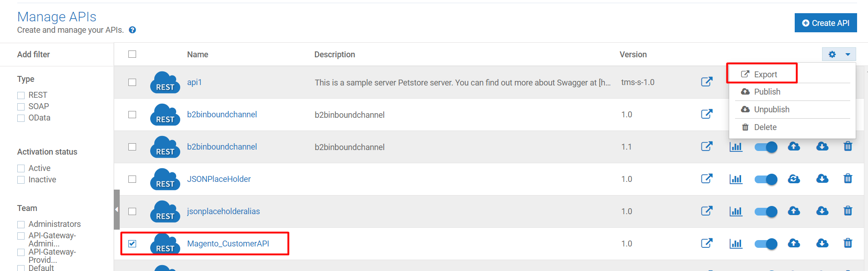Deactivate JSONPlaceHolder using its toggle switch
This screenshot has width=868, height=271.
[766, 179]
